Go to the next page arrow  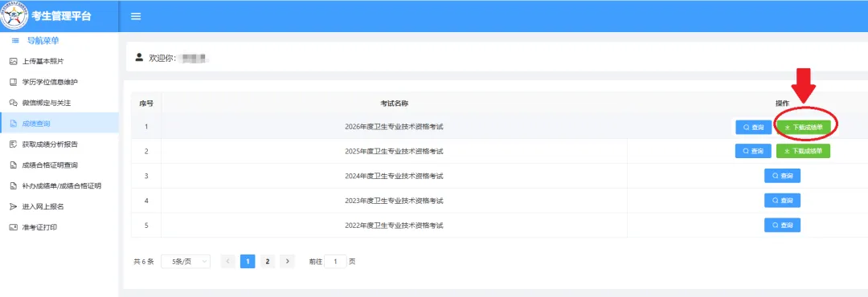(287, 262)
